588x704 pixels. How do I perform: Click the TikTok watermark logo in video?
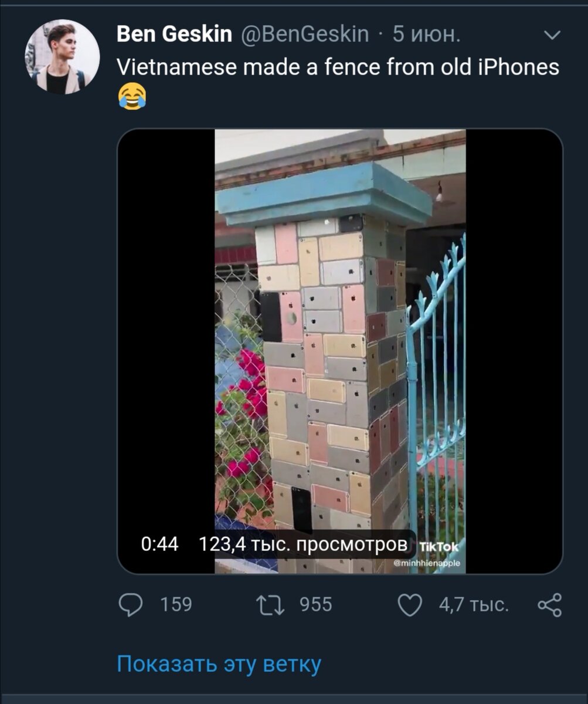point(440,547)
